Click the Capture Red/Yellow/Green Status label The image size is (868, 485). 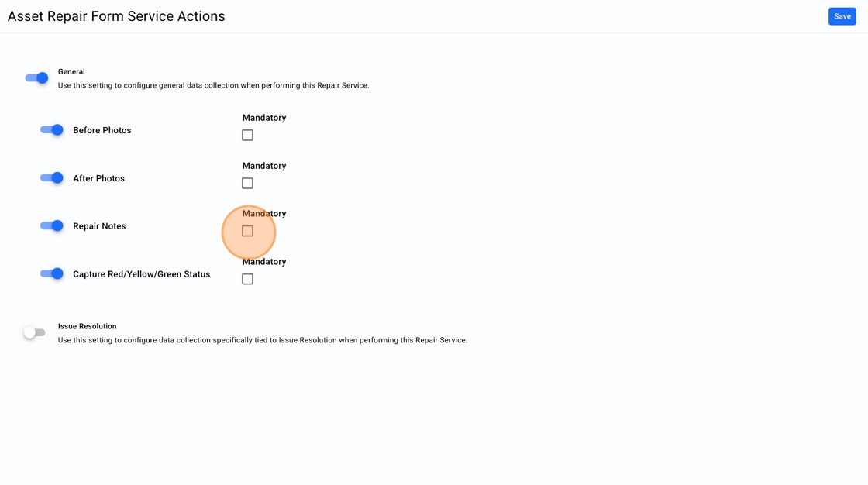(141, 274)
